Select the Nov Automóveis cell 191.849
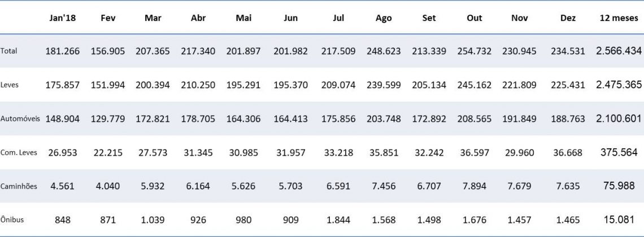 519,119
